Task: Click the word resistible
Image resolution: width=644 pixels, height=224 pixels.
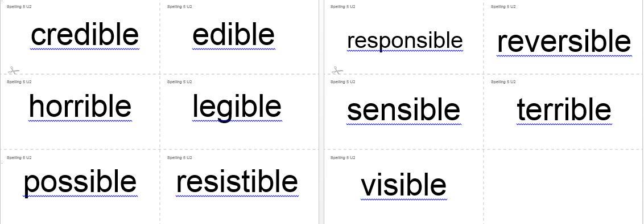Action: pos(237,182)
